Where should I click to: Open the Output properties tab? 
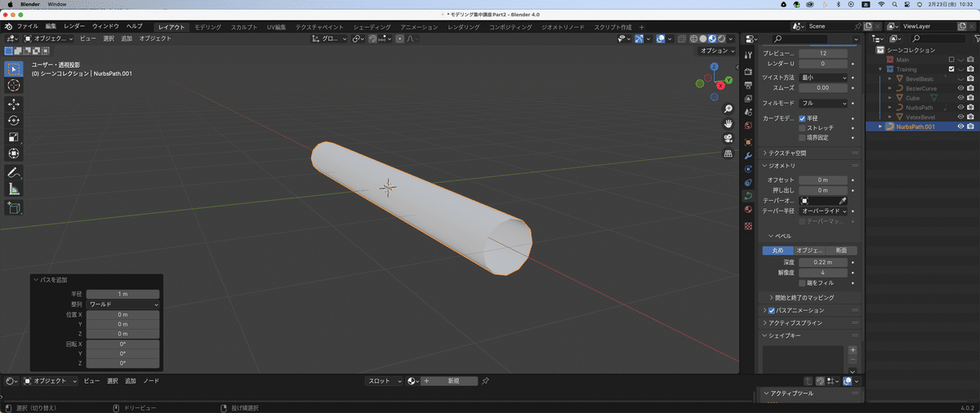(748, 85)
